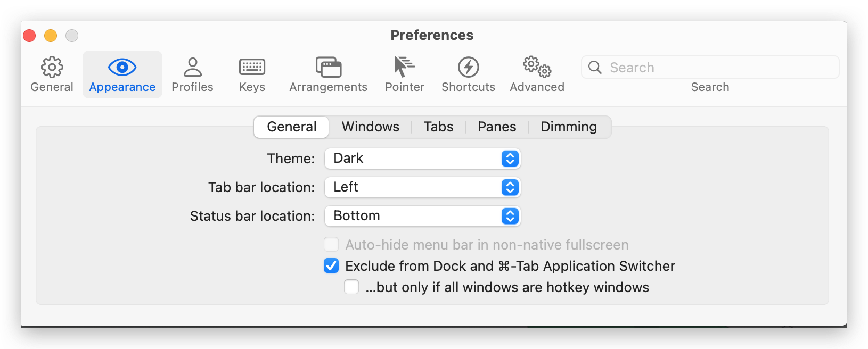
Task: Click the magnifying glass search icon
Action: coord(595,68)
